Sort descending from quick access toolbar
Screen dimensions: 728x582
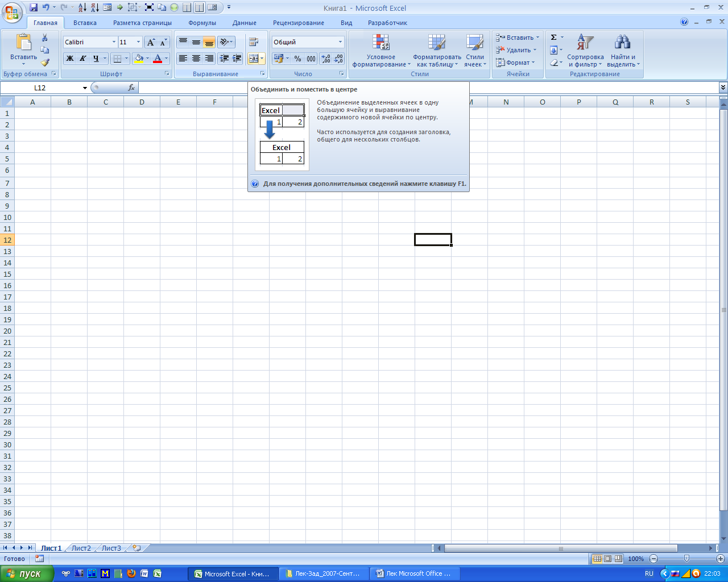point(94,7)
